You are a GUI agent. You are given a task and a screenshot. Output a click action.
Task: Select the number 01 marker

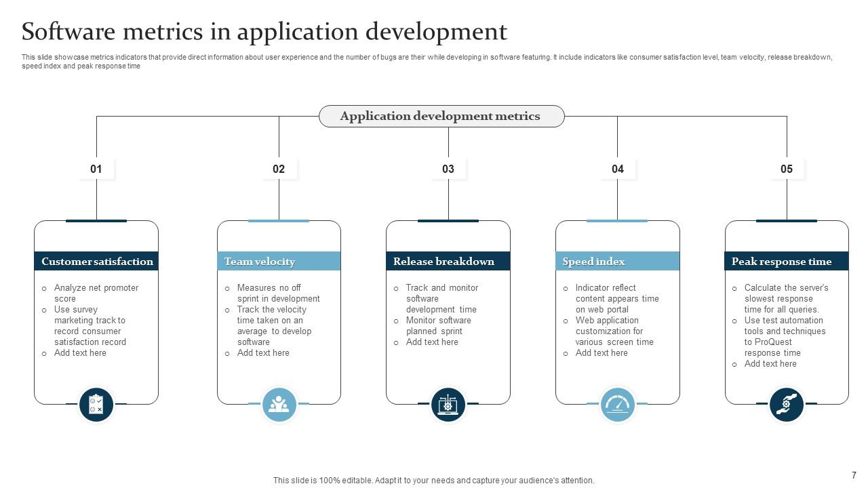(96, 169)
